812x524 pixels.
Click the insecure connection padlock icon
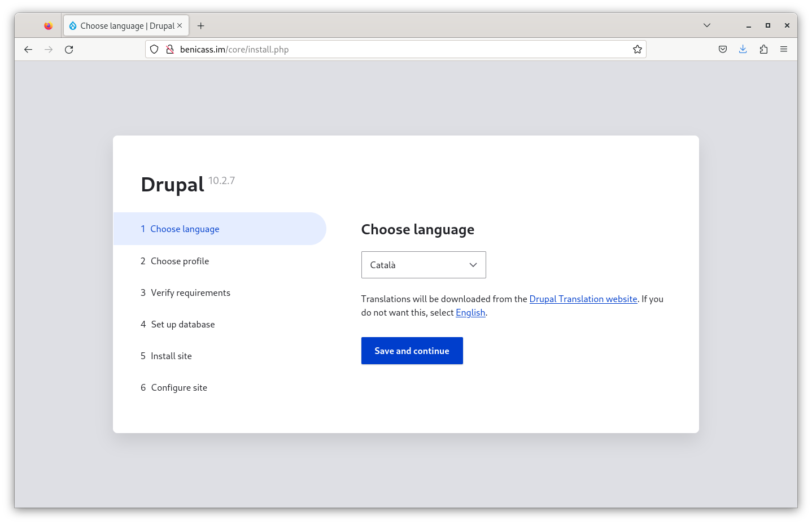[169, 50]
